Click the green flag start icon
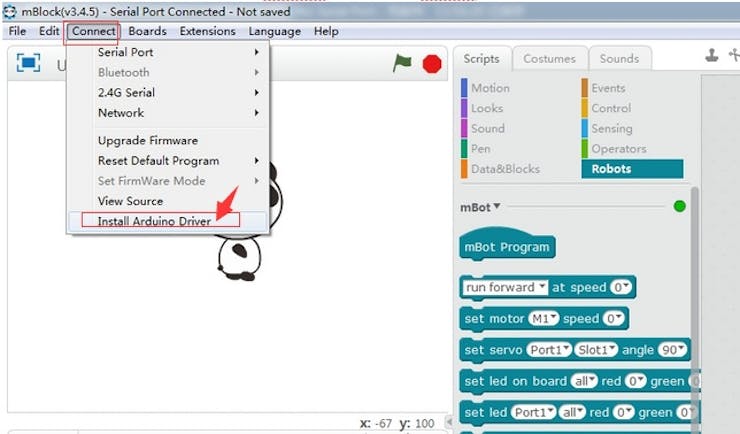Viewport: 740px width, 434px height. [x=402, y=63]
